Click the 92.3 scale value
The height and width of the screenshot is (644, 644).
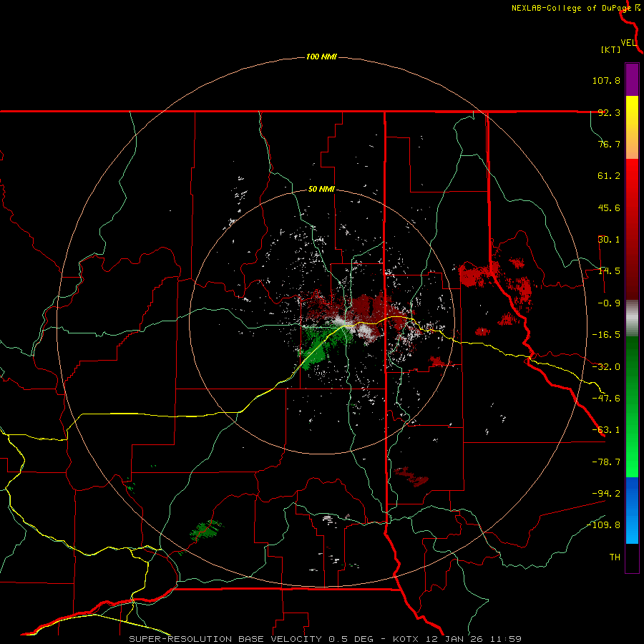point(609,112)
